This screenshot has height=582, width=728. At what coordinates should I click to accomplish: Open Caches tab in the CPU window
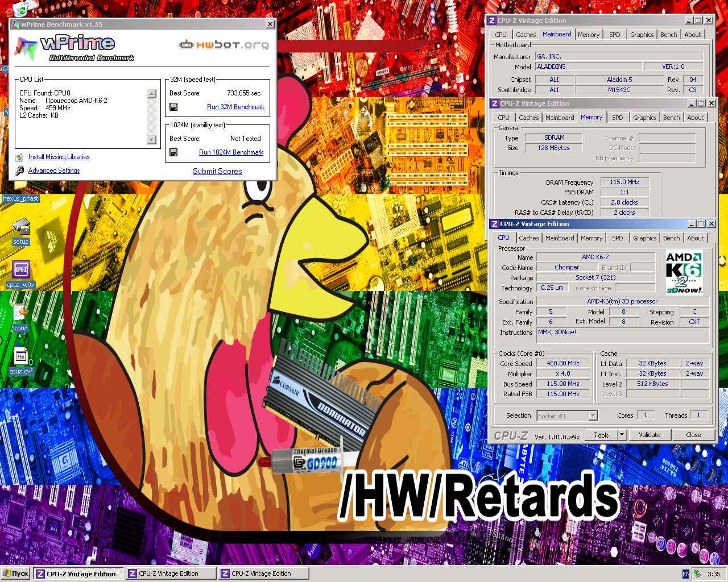529,238
